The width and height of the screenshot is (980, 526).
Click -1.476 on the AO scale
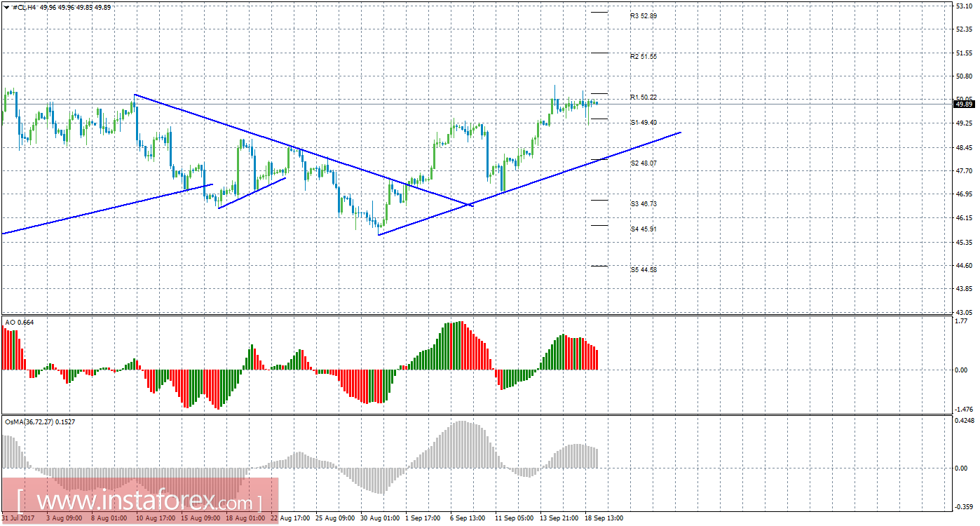point(965,409)
